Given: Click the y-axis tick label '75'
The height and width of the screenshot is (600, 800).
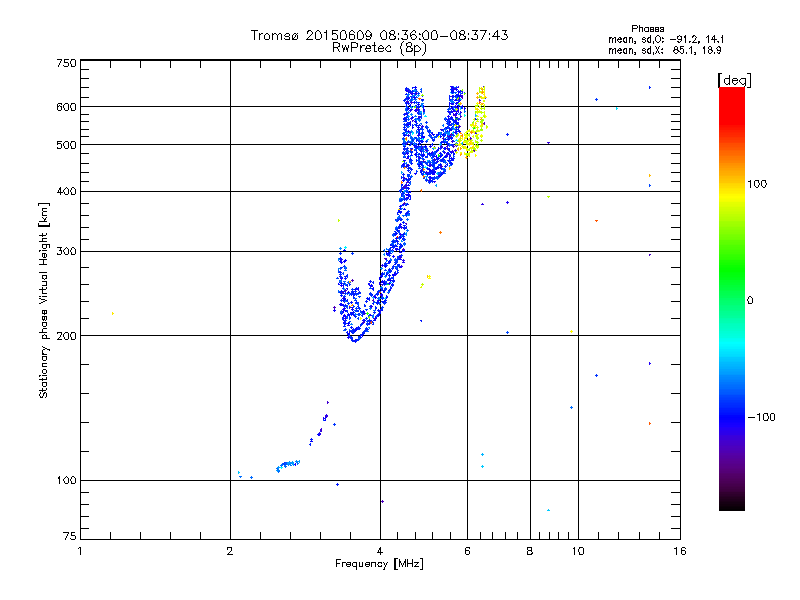Looking at the screenshot, I should click(70, 536).
